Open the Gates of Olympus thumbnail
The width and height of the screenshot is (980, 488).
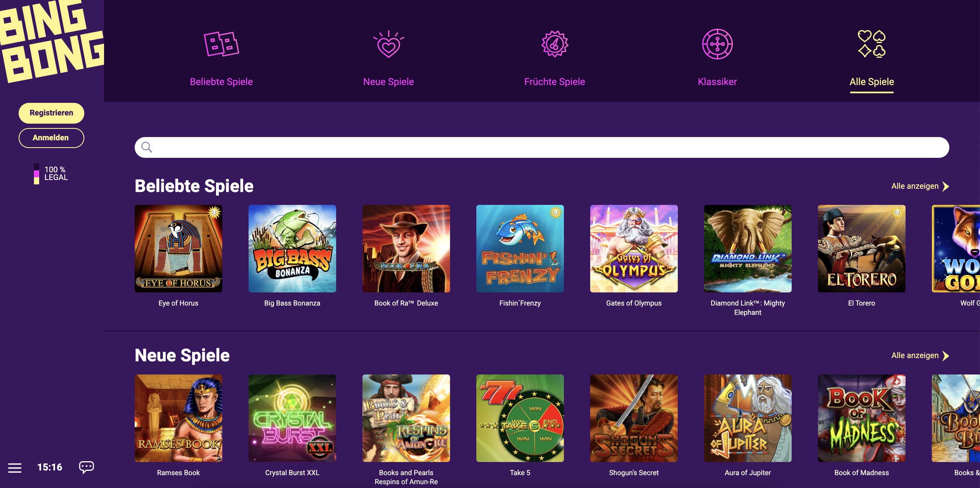[634, 249]
